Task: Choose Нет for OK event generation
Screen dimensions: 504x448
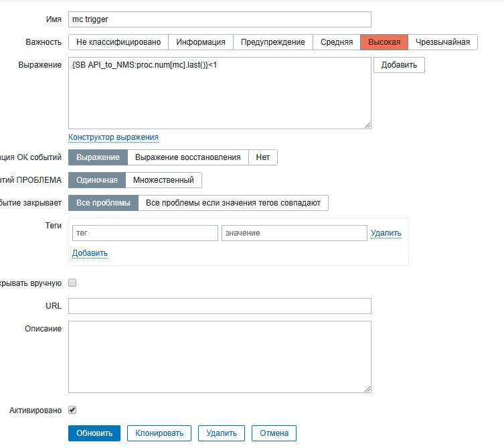Action: 262,157
